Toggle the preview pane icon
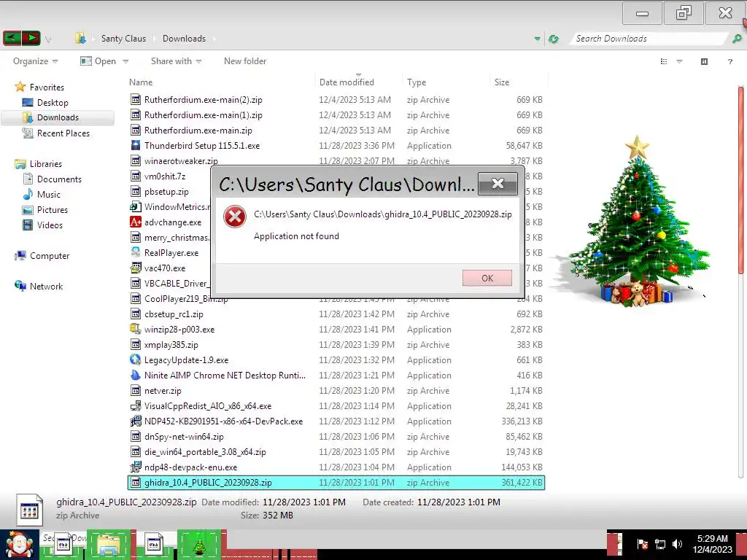 click(704, 61)
